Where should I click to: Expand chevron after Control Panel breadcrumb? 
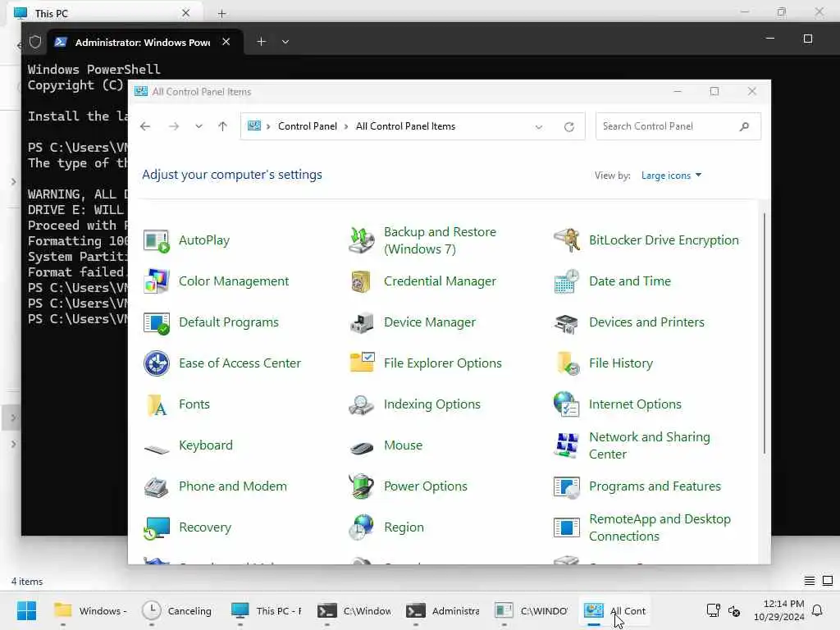(x=346, y=127)
